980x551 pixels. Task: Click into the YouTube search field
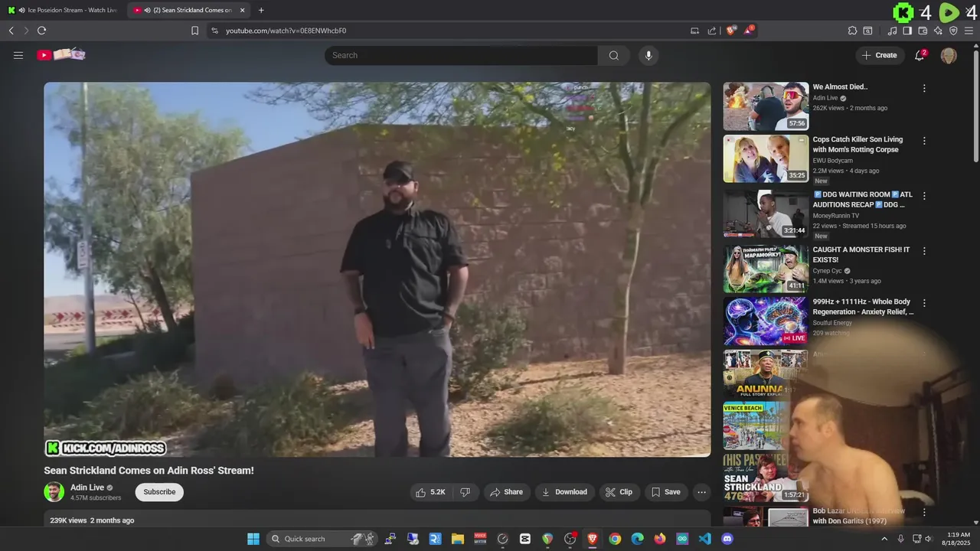[461, 55]
